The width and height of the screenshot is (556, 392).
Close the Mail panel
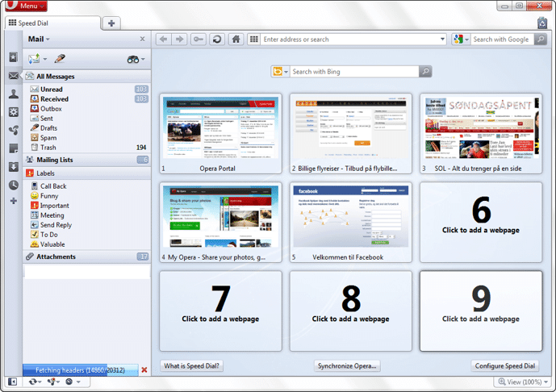pyautogui.click(x=142, y=39)
